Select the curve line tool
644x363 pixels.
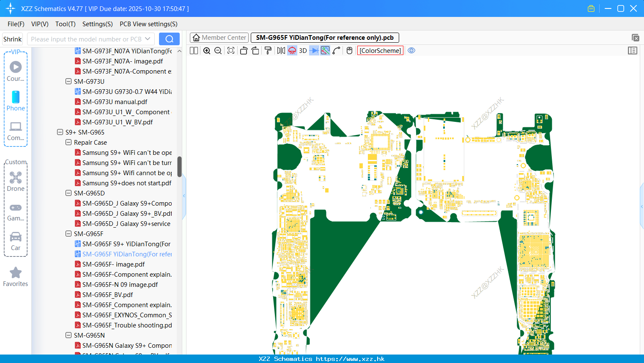[337, 51]
